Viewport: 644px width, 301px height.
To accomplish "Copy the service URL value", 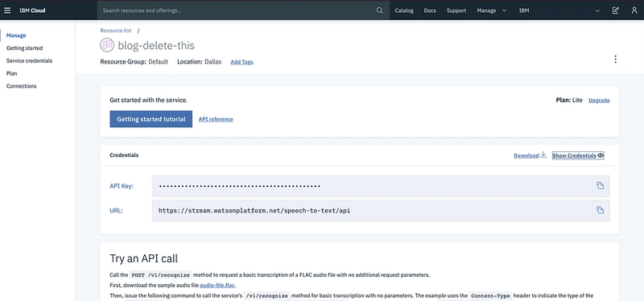I will 600,210.
